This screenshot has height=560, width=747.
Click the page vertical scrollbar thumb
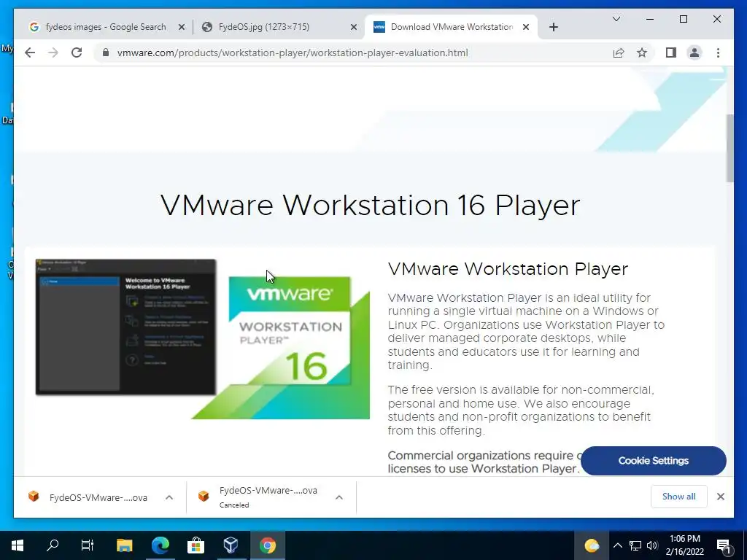click(729, 148)
